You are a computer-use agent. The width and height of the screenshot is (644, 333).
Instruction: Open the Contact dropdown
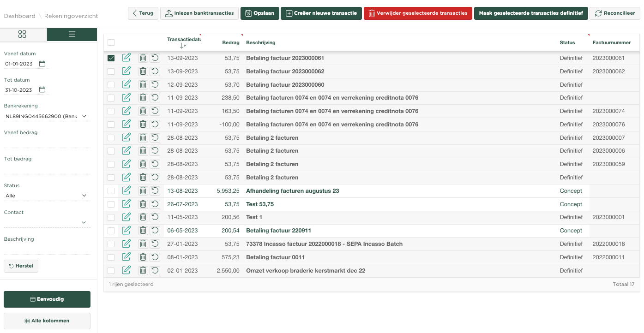pyautogui.click(x=47, y=222)
